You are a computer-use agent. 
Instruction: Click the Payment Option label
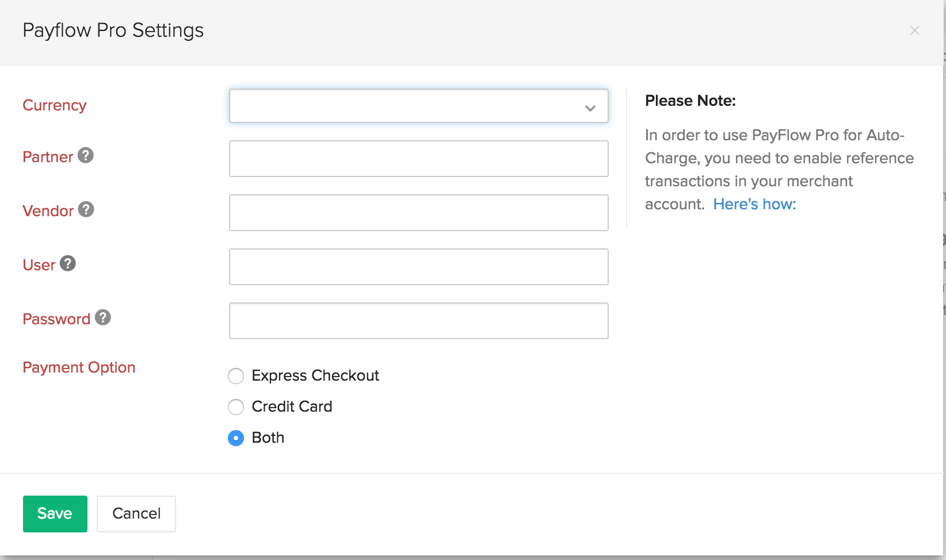(79, 367)
